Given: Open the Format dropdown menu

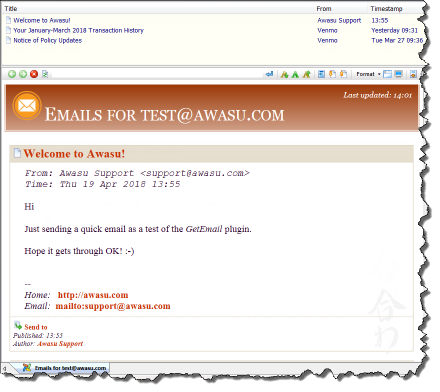Looking at the screenshot, I should 368,74.
